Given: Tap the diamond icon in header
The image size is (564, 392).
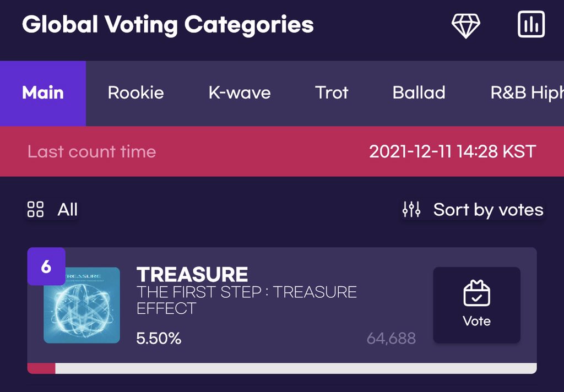Looking at the screenshot, I should pos(465,25).
